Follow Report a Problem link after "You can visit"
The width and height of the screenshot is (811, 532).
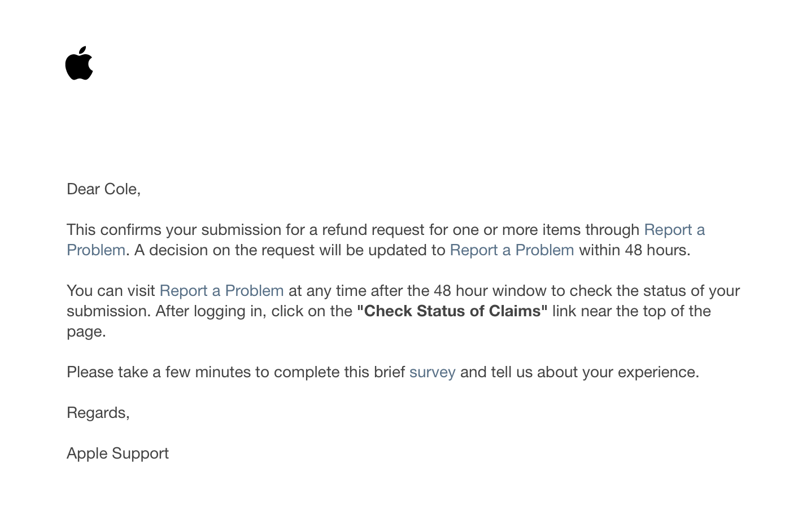point(221,291)
